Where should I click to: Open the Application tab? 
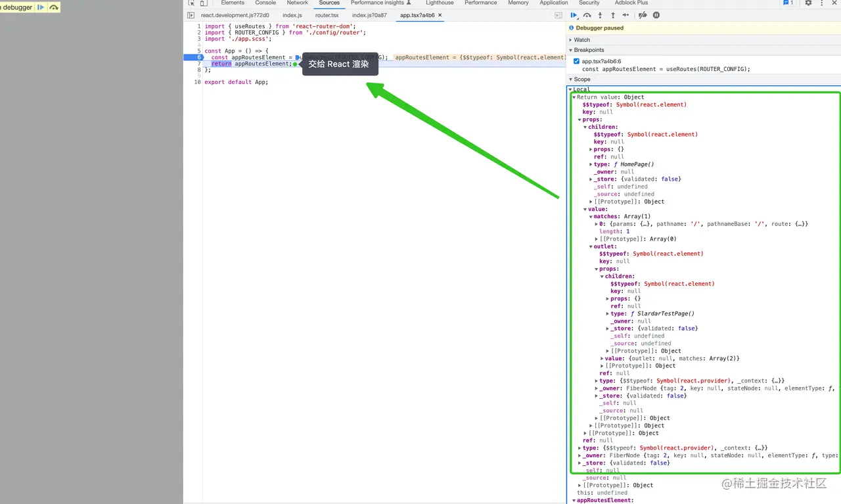point(554,3)
